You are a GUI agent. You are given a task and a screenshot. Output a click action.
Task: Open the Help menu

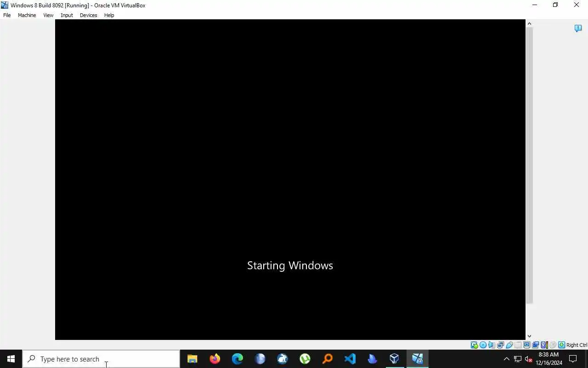point(109,15)
